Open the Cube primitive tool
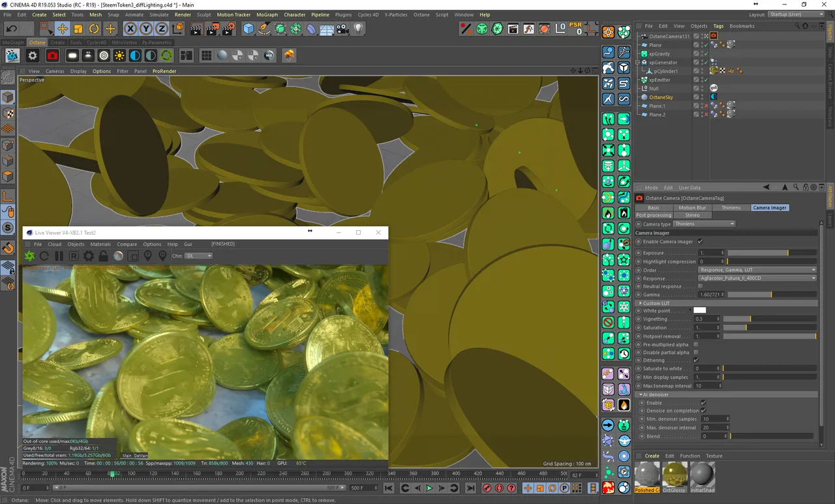 coord(249,29)
